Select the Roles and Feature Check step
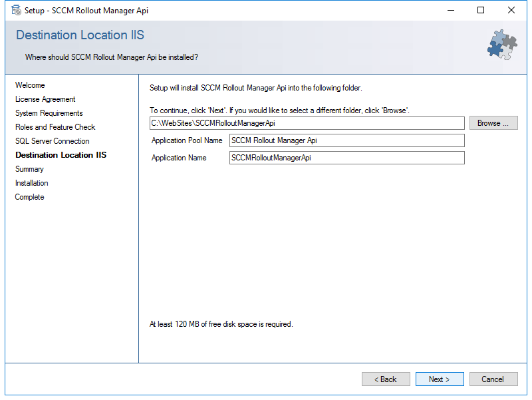Viewport: 532px width, 400px height. click(55, 127)
